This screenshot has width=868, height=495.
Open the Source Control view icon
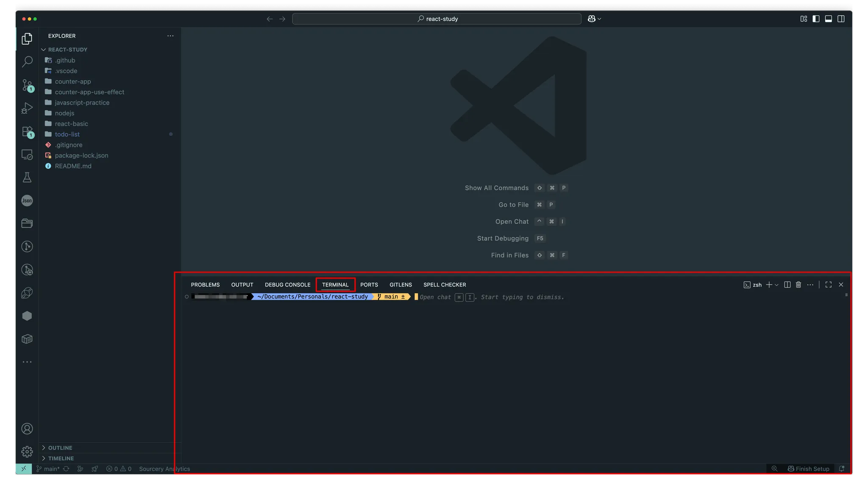[27, 85]
